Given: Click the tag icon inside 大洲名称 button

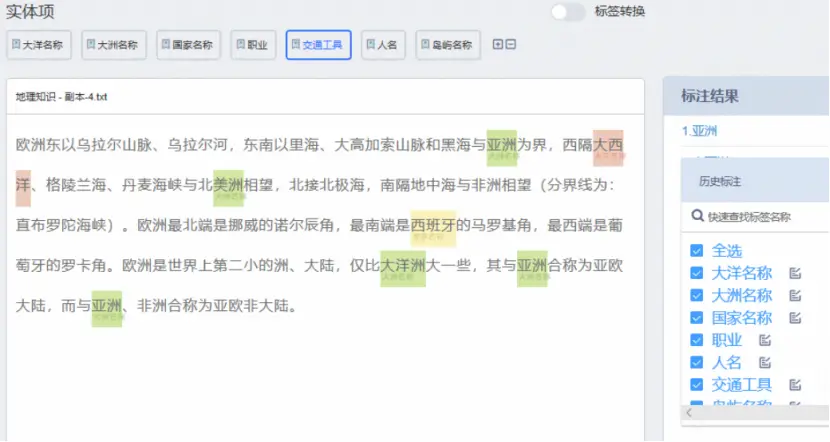Looking at the screenshot, I should point(91,44).
